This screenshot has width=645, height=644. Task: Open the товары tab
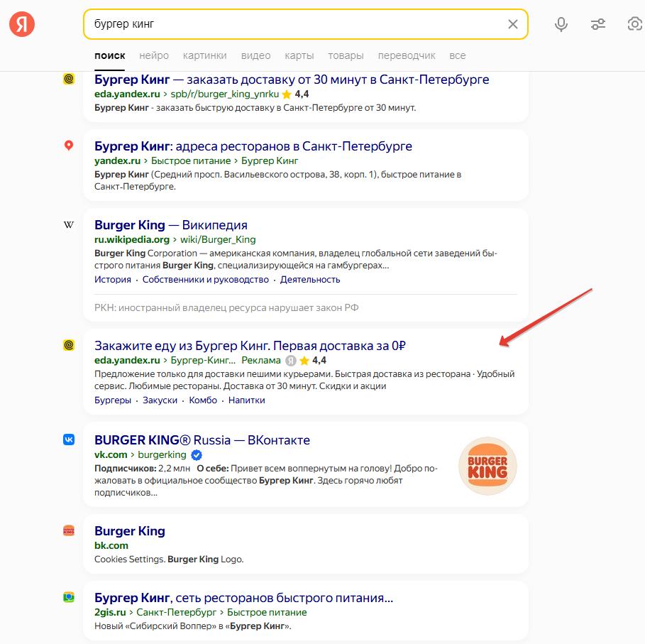(x=346, y=55)
